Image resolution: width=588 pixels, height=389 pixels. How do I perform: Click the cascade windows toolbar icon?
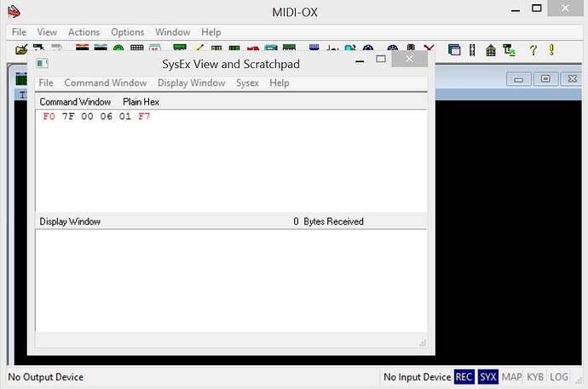click(454, 49)
